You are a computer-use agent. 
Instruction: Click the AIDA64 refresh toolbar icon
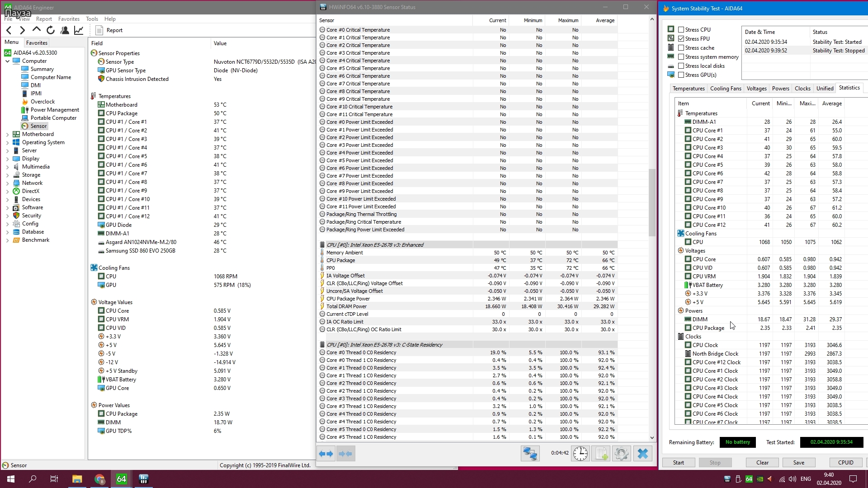pos(51,30)
